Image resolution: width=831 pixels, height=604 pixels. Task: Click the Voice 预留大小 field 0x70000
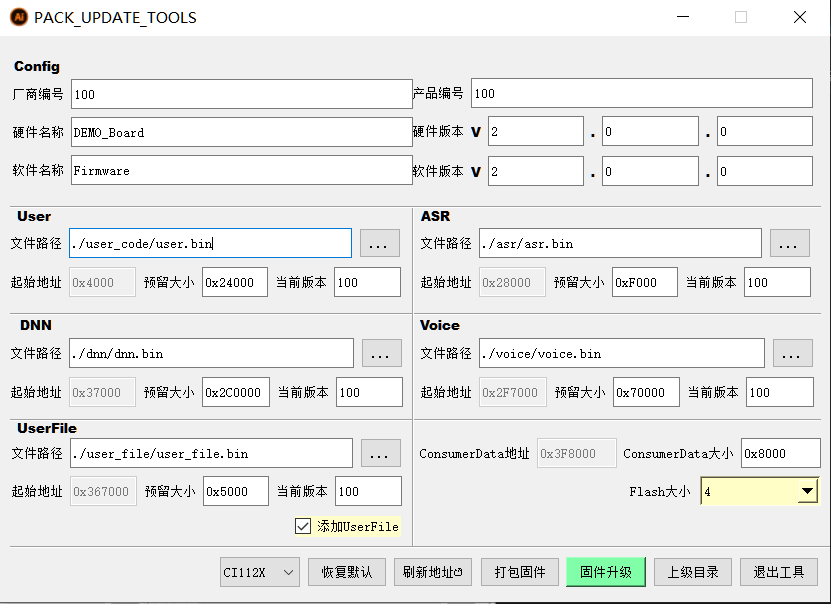(646, 392)
